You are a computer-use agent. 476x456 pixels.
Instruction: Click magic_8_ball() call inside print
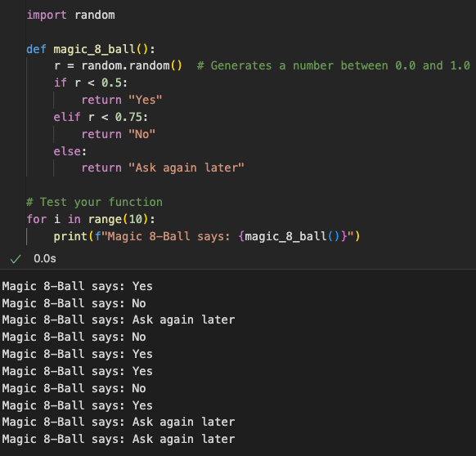290,236
